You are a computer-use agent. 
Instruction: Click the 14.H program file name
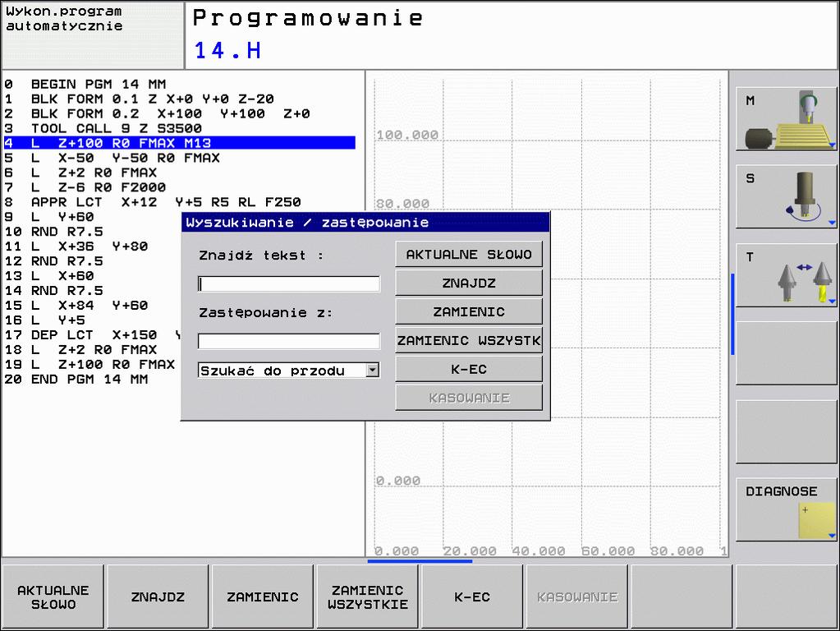pos(227,50)
